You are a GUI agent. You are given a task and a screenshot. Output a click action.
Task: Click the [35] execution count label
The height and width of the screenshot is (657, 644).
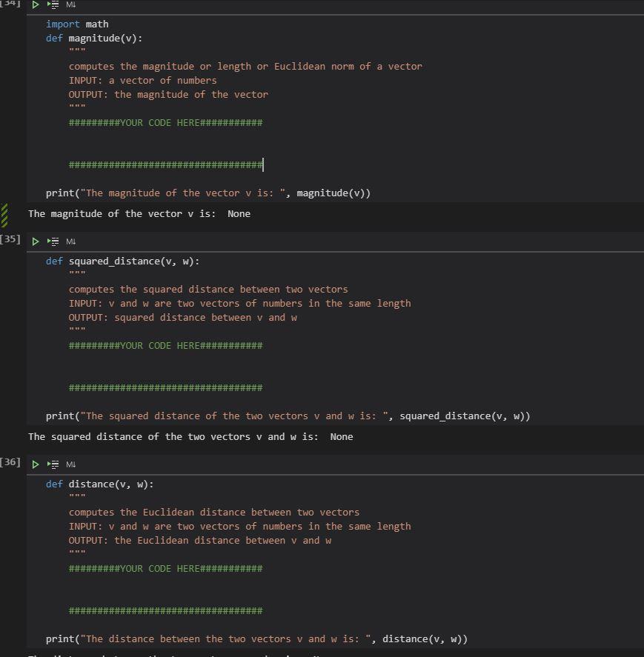(x=10, y=240)
